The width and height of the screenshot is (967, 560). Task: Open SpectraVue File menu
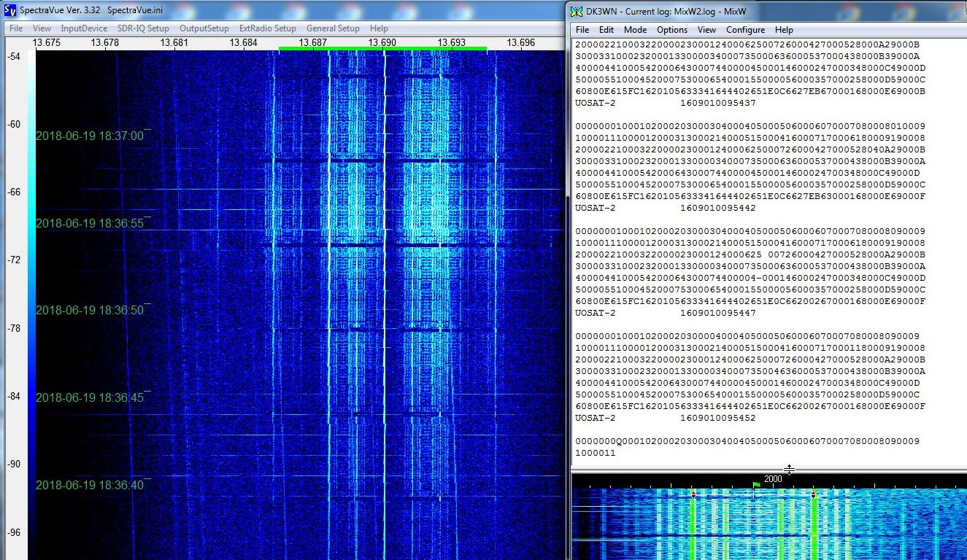tap(15, 28)
